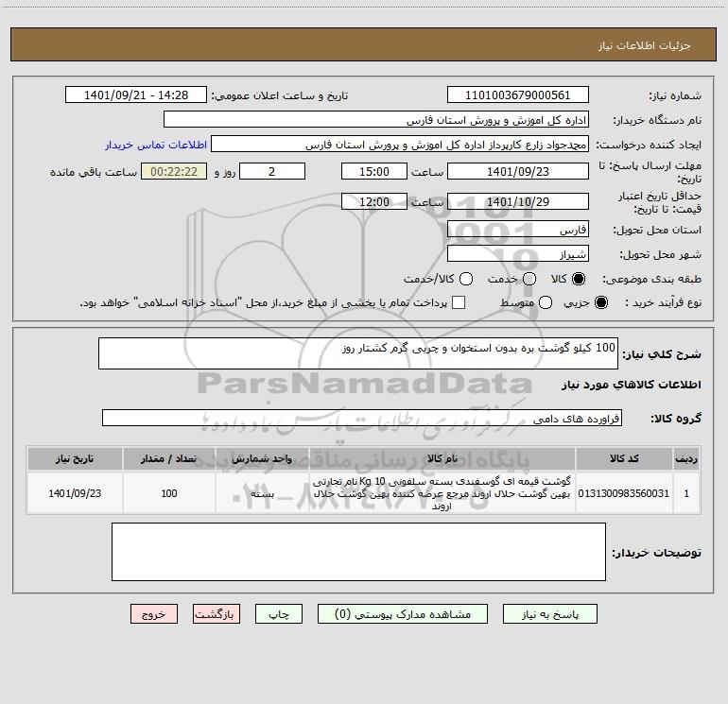This screenshot has width=728, height=704.
Task: Click the price validity date 1401/10/29 field
Action: tap(518, 201)
